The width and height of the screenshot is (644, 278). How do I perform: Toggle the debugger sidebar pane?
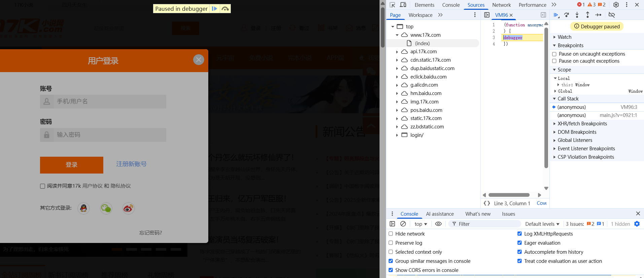point(543,15)
